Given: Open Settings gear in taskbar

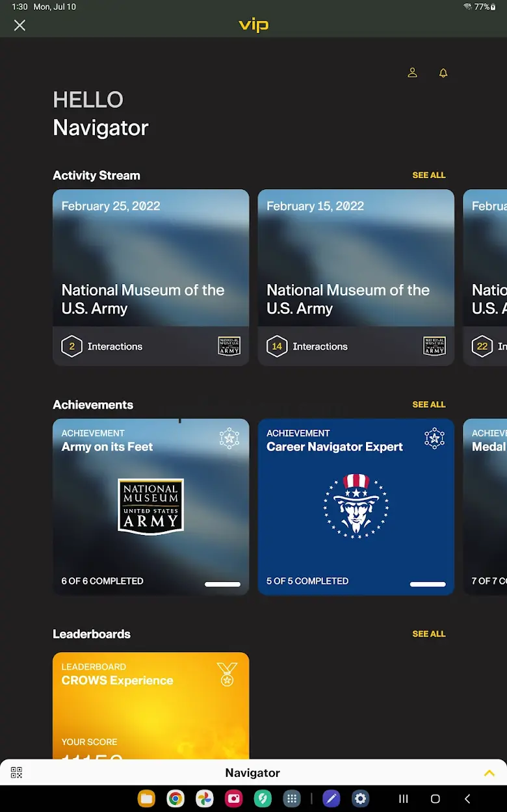Looking at the screenshot, I should pos(360,799).
